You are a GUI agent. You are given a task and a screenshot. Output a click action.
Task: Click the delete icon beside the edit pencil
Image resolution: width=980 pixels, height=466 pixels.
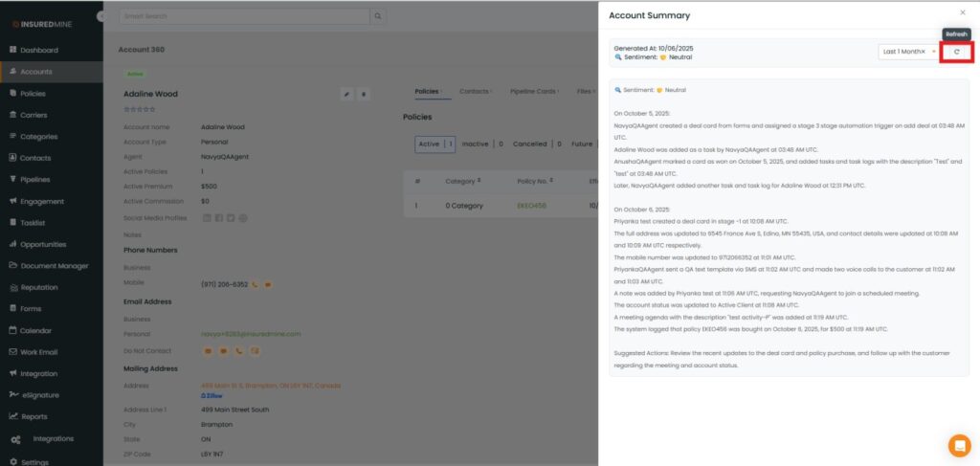click(363, 94)
